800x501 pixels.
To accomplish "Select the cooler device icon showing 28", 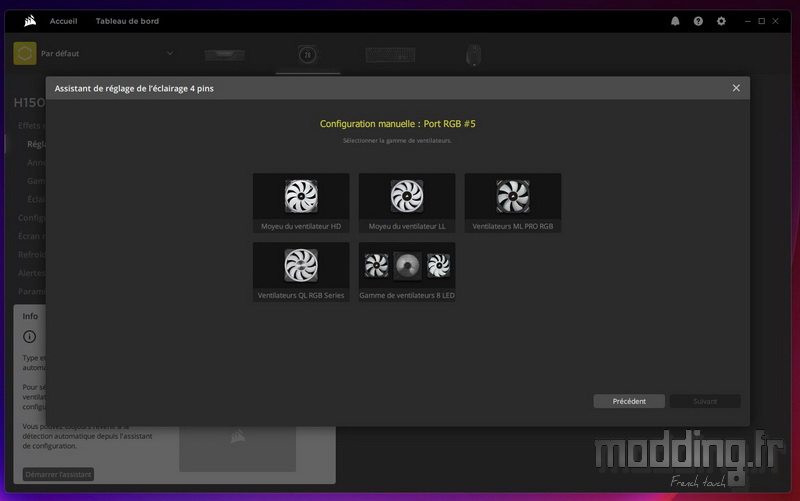I will pyautogui.click(x=307, y=55).
